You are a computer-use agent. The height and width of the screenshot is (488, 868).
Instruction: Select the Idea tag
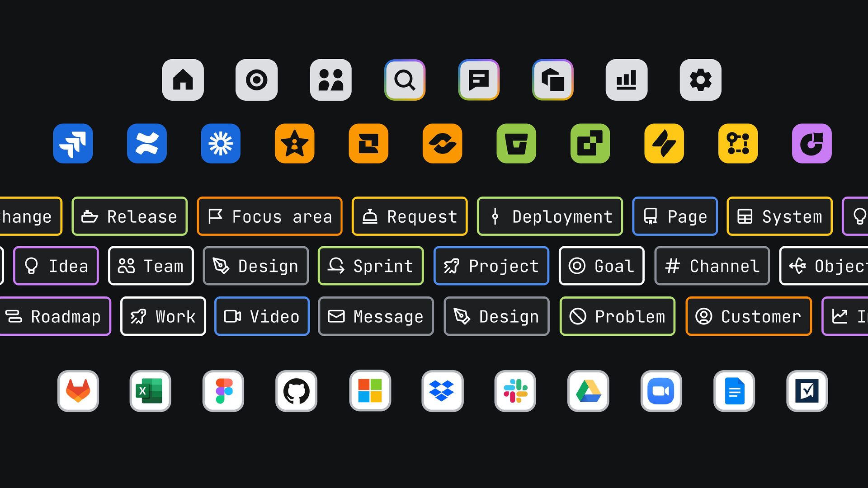tap(56, 266)
